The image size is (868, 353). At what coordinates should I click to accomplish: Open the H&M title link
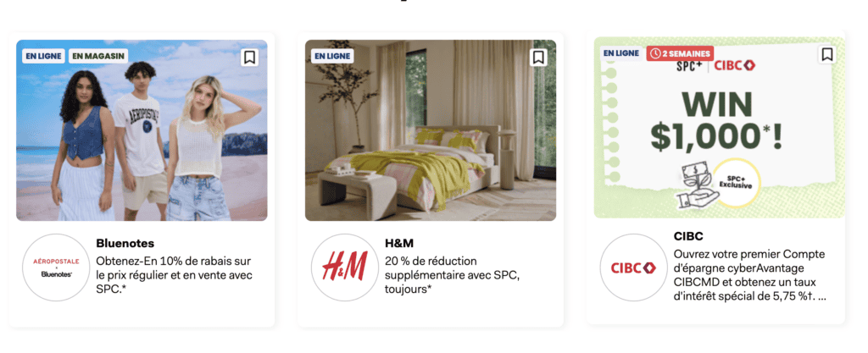[399, 243]
